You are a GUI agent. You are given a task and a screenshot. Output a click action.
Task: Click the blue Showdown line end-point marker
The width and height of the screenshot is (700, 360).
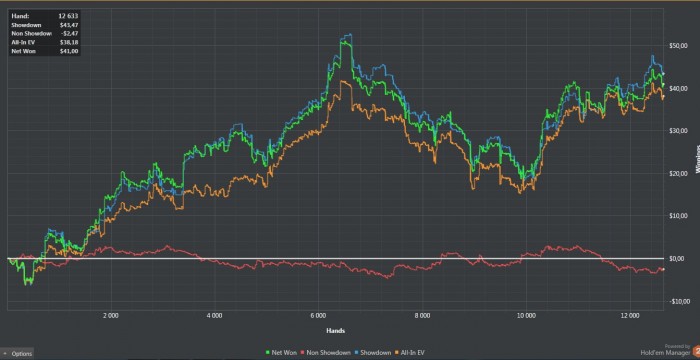tap(663, 74)
